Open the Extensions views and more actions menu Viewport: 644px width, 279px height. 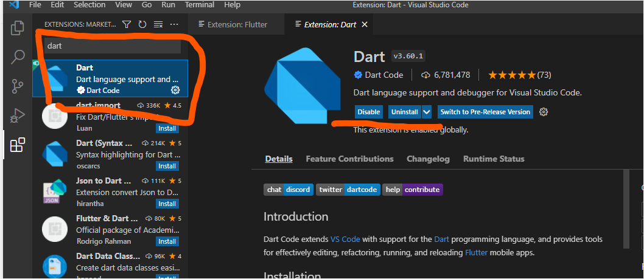[x=174, y=24]
